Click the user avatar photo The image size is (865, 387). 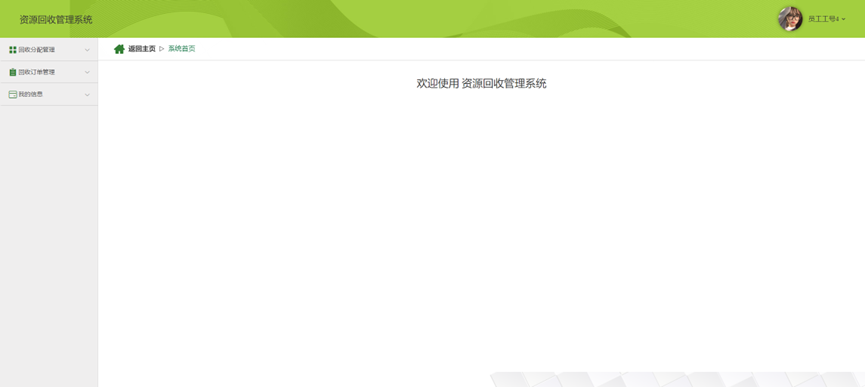coord(790,19)
